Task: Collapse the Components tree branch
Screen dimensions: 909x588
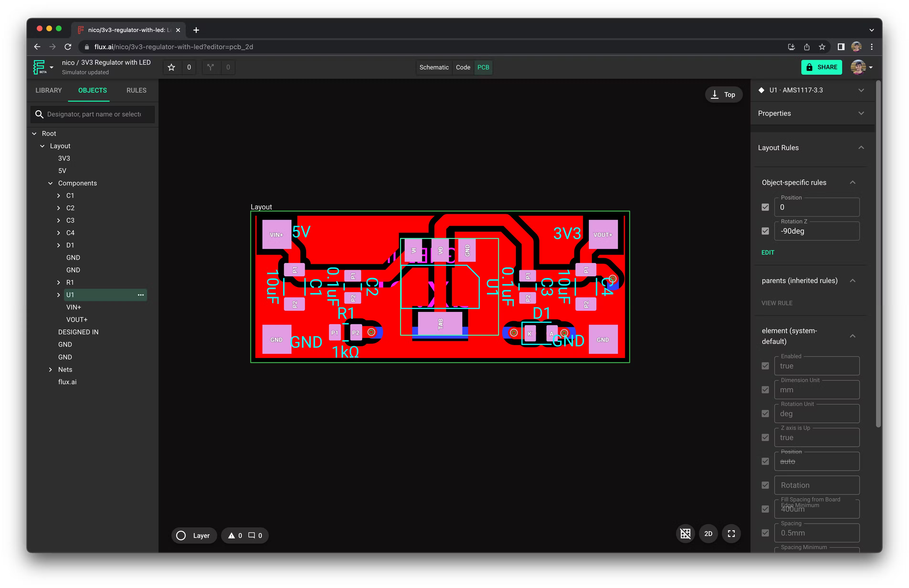Action: (50, 183)
